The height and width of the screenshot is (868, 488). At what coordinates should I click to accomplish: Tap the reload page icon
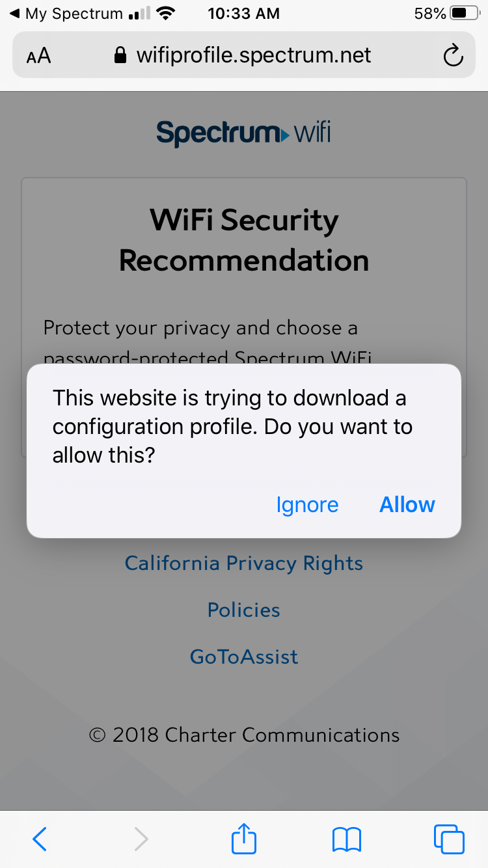[x=453, y=56]
